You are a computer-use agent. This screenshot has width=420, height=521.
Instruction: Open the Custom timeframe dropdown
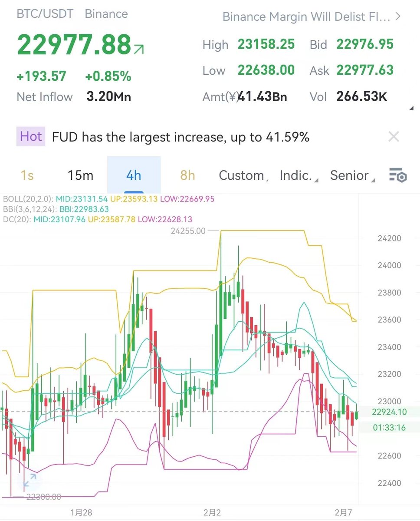coord(243,175)
